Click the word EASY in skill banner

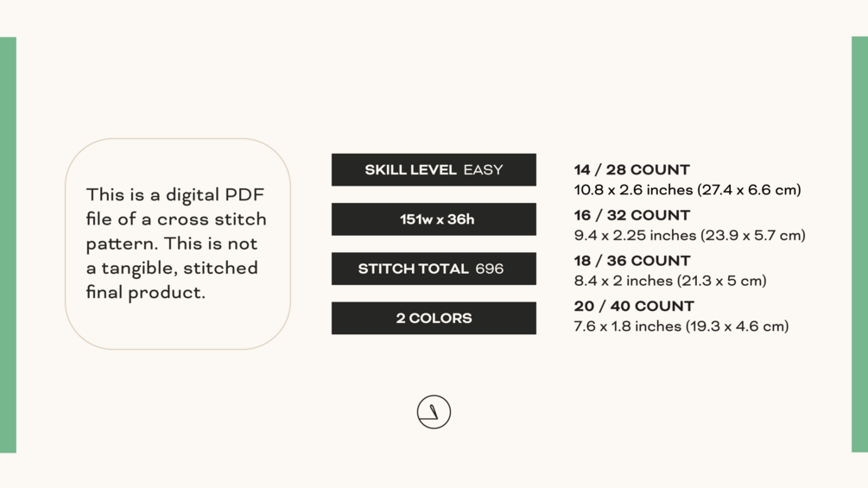(x=483, y=170)
